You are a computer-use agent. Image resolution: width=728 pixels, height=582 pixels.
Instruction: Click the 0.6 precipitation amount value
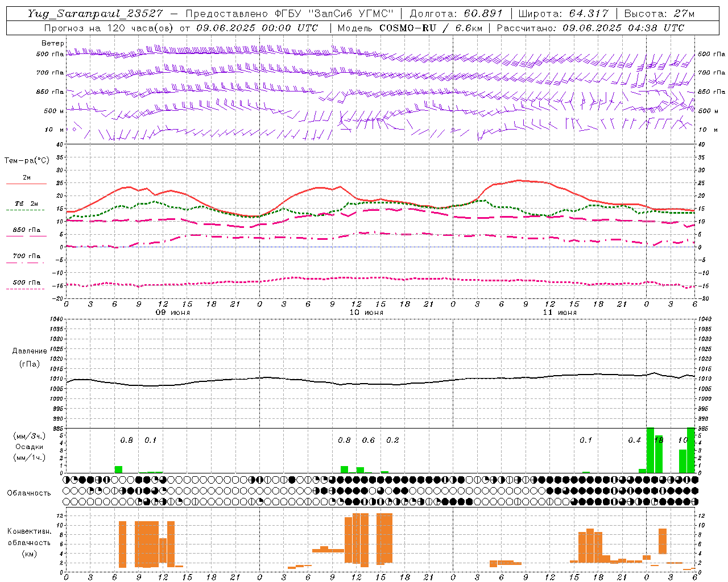point(369,440)
